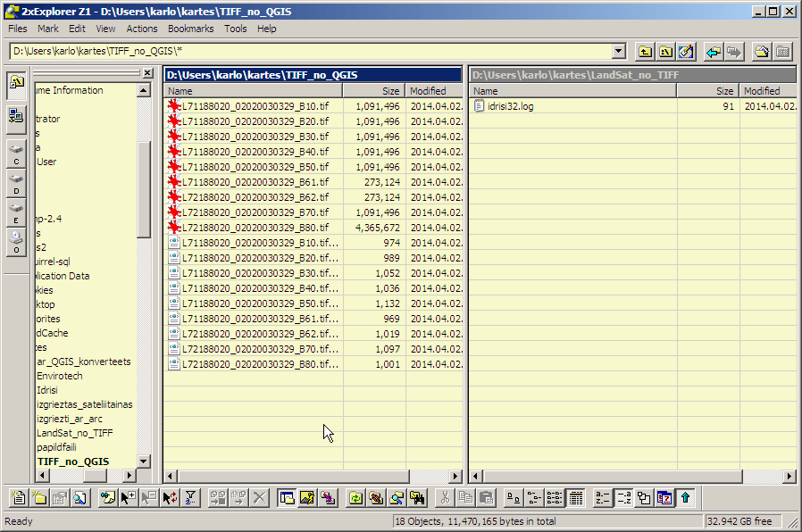Click the SZ size toolbar icon

coord(664,498)
